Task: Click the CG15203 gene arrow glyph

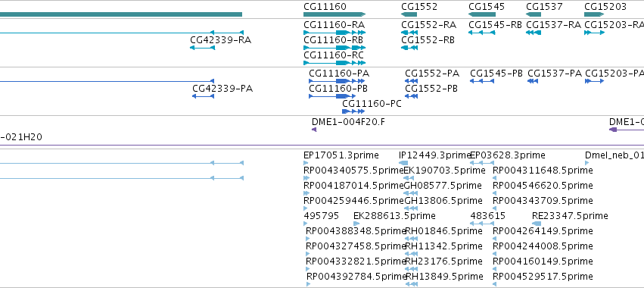Action: (x=594, y=14)
